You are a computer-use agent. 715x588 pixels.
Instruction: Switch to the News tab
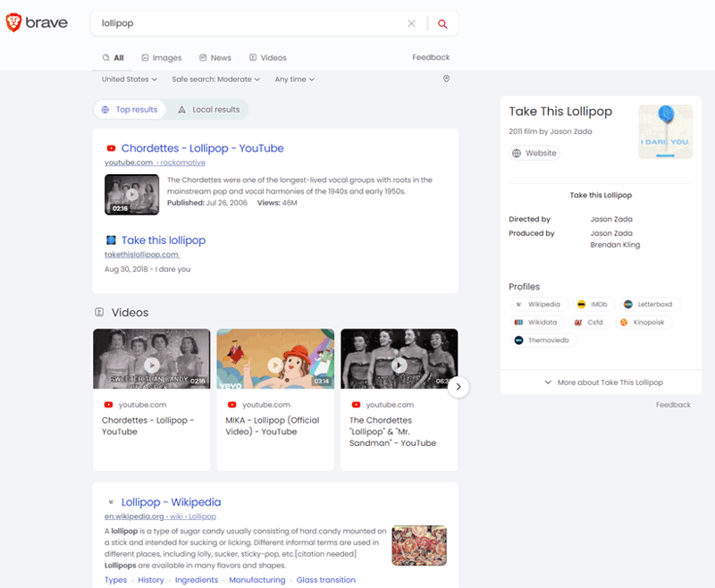tap(214, 57)
